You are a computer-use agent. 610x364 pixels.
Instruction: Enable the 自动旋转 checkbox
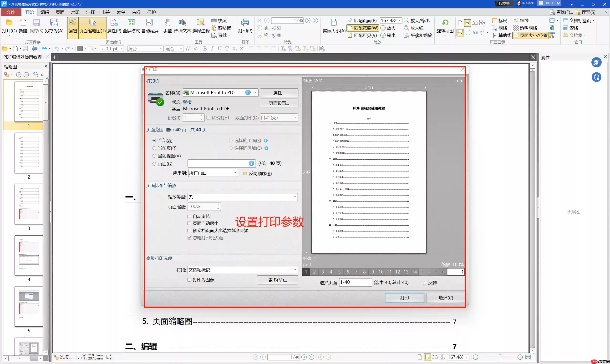(189, 216)
